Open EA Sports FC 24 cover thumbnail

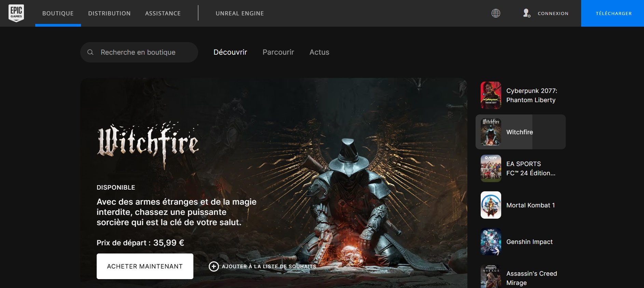pos(491,168)
